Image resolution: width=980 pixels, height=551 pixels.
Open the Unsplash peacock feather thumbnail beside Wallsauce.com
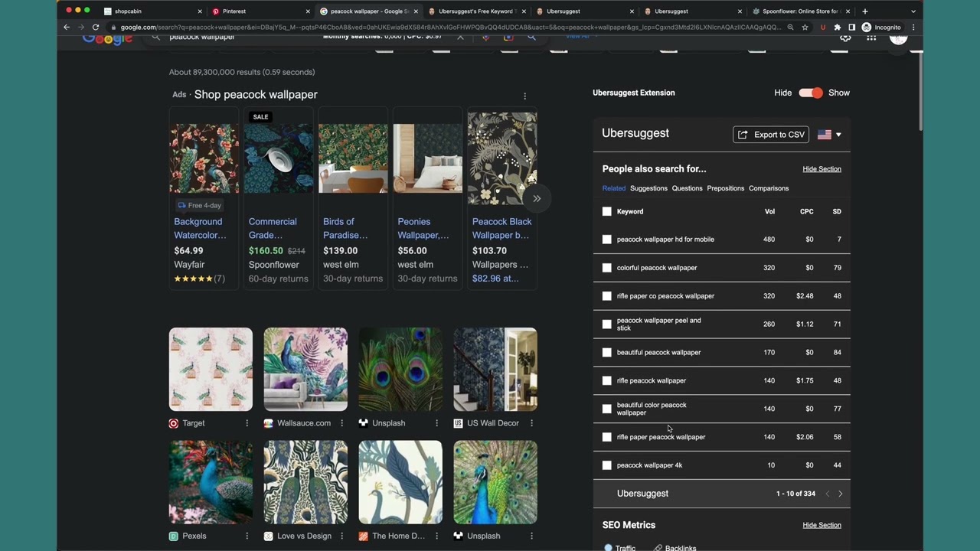(x=400, y=370)
